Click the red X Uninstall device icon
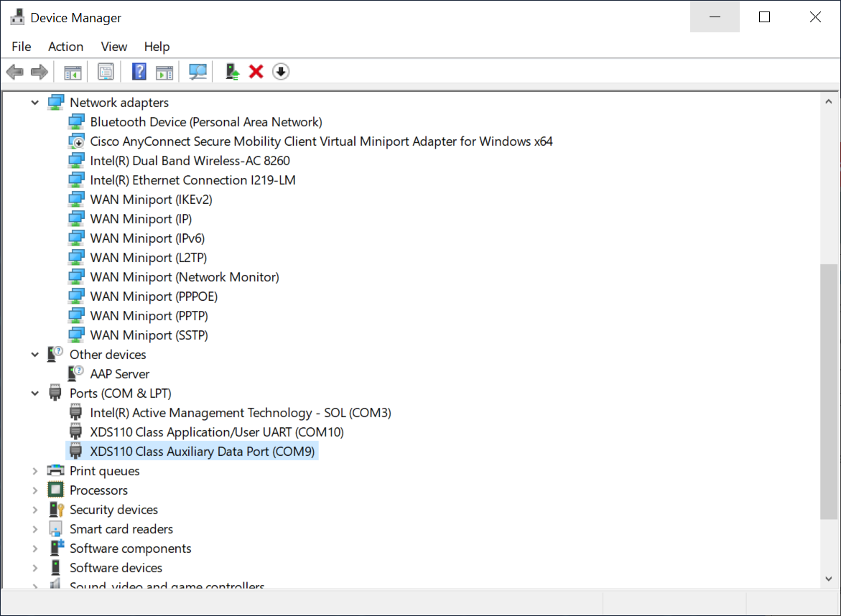The image size is (841, 616). click(256, 71)
